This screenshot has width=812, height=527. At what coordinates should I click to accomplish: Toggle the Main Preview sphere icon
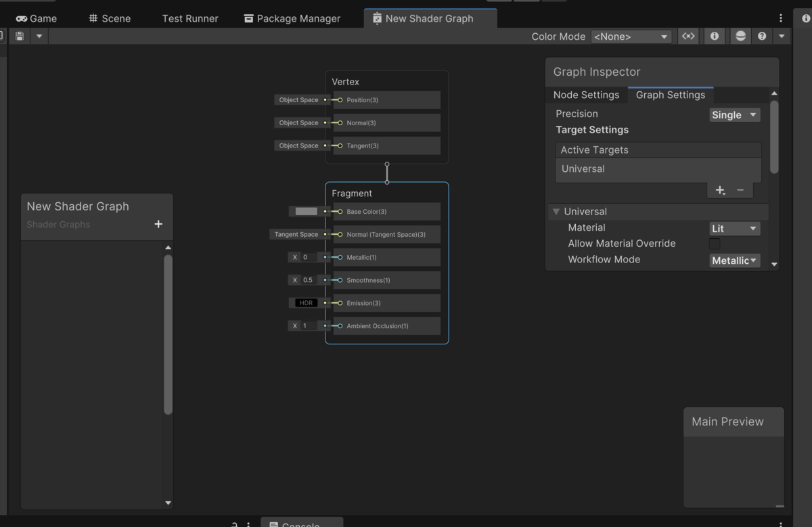(x=740, y=36)
